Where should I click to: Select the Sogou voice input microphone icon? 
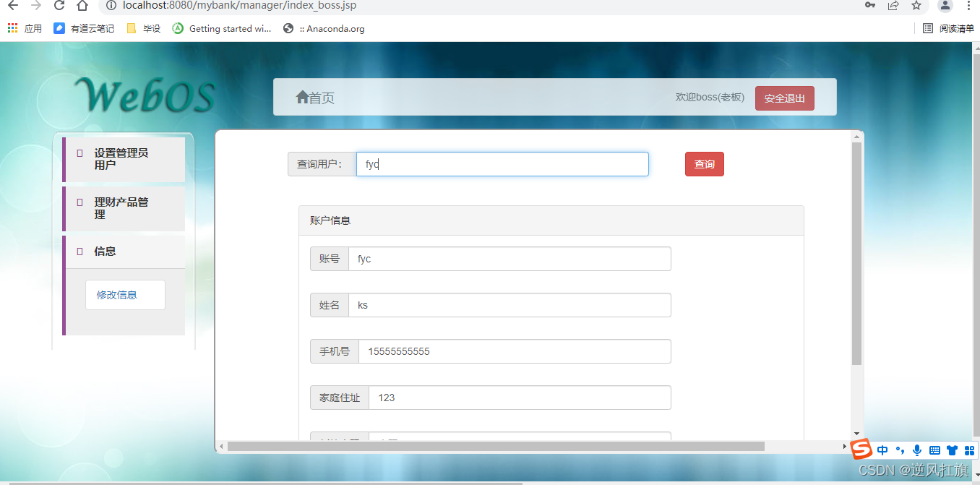(917, 450)
